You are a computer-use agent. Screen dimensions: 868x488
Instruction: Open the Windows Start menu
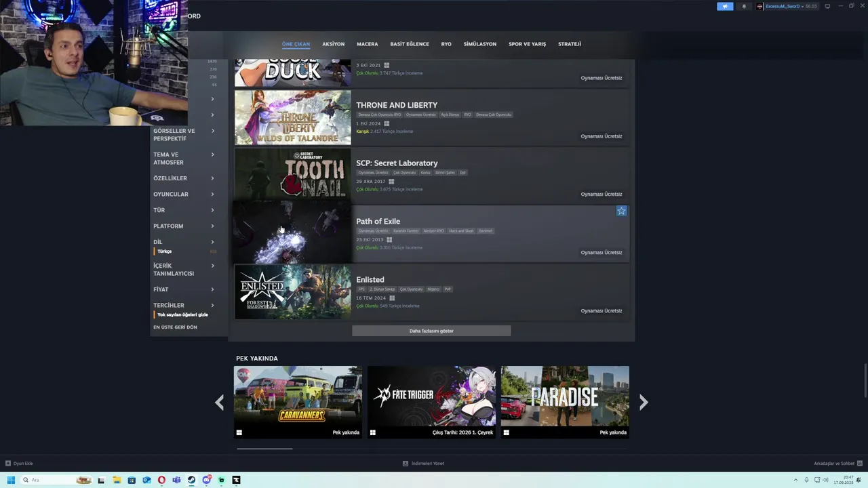[11, 480]
